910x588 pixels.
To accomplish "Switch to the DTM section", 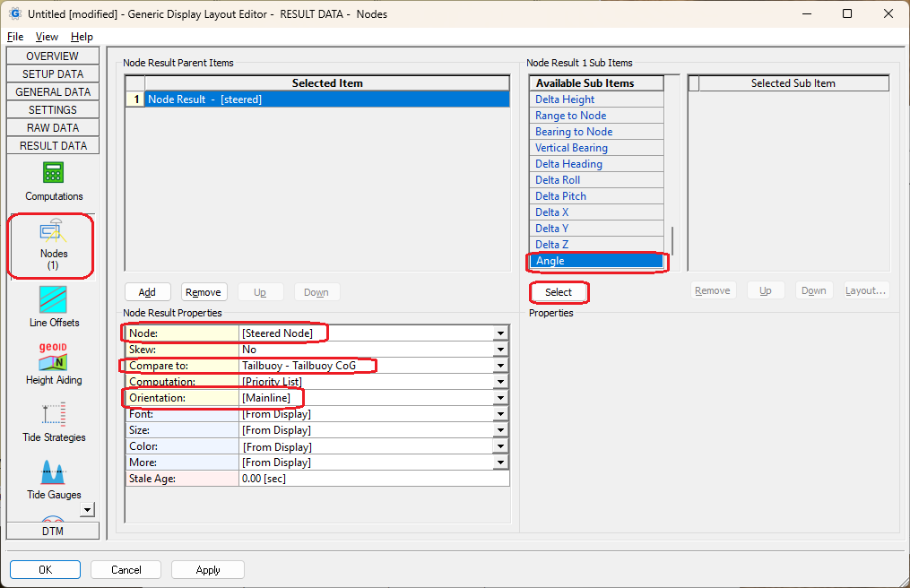I will click(x=53, y=532).
